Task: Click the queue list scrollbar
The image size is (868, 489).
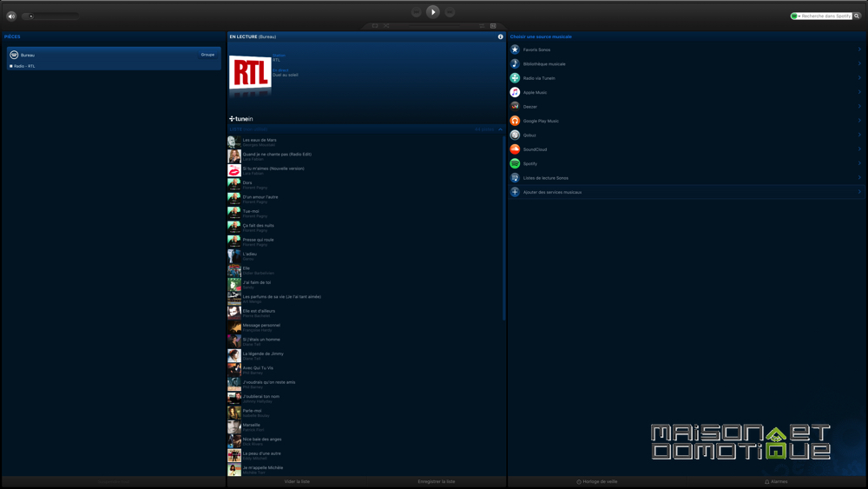Action: 503,228
